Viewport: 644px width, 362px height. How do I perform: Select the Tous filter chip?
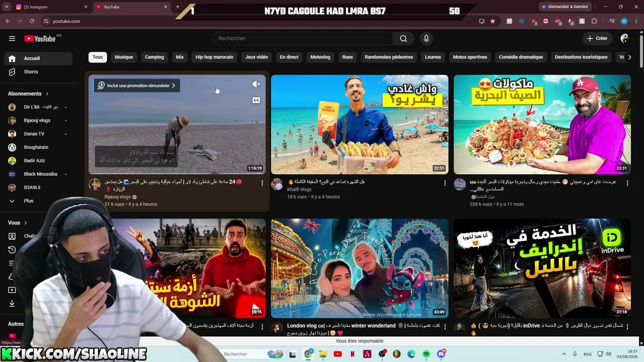[98, 57]
